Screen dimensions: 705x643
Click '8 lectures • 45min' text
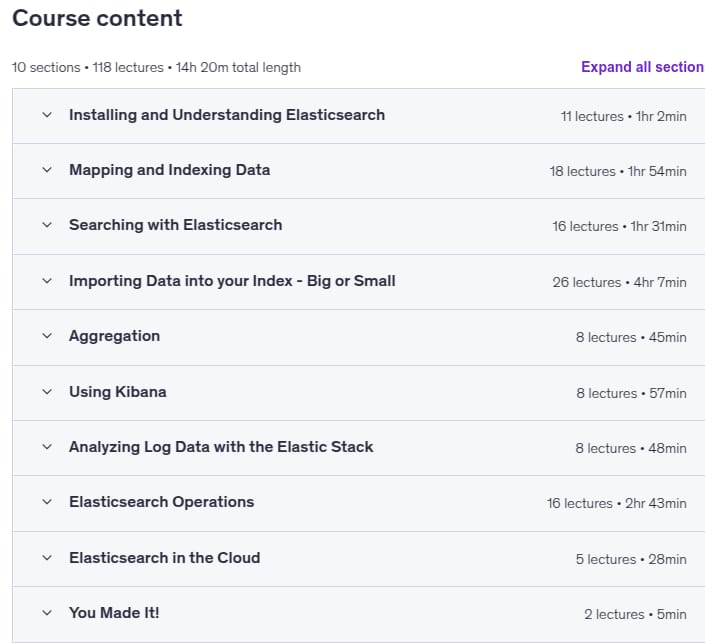point(631,337)
